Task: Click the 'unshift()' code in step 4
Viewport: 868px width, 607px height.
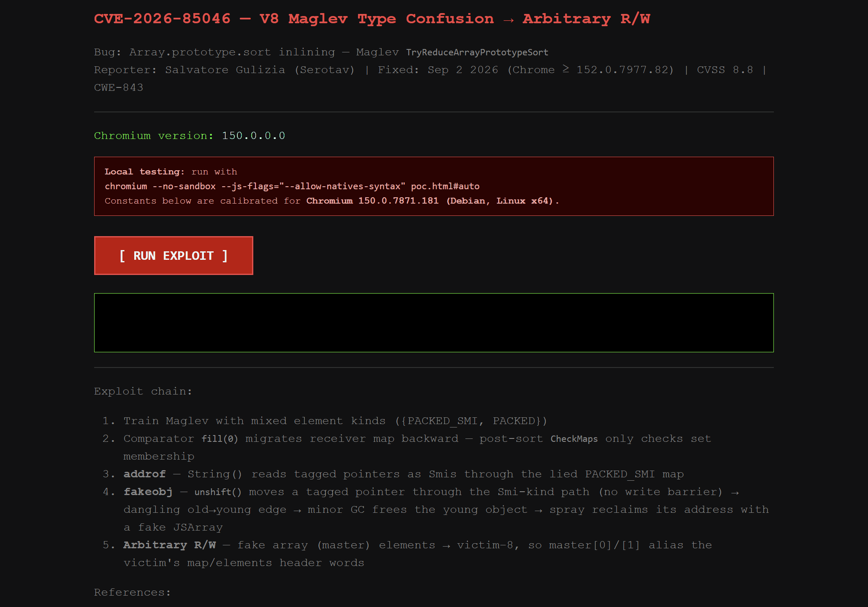Action: click(x=218, y=492)
